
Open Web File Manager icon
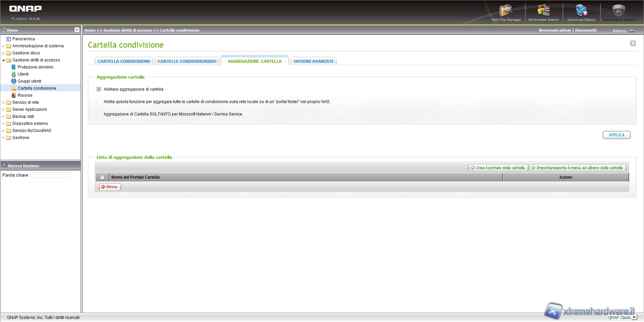(x=506, y=11)
